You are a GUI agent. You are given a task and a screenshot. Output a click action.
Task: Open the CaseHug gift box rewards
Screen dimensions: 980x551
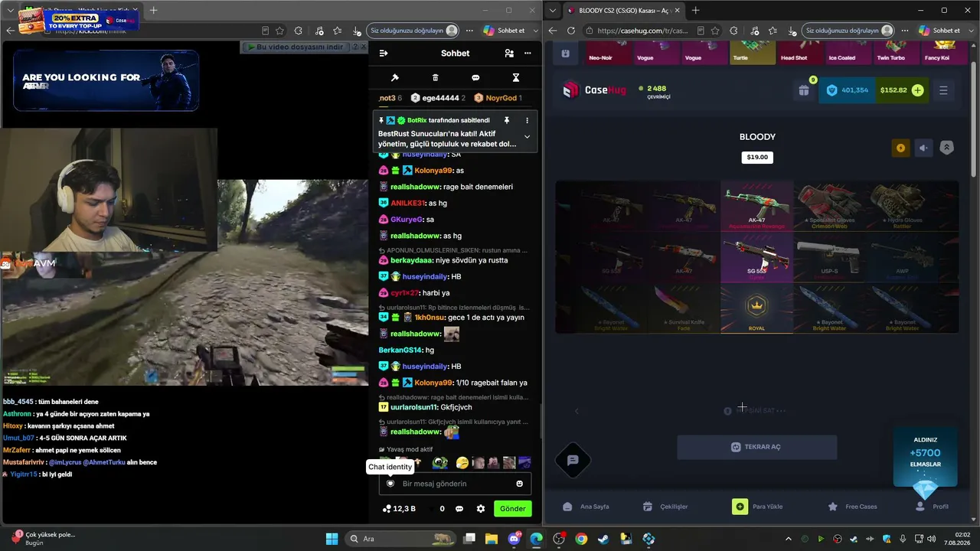tap(804, 90)
